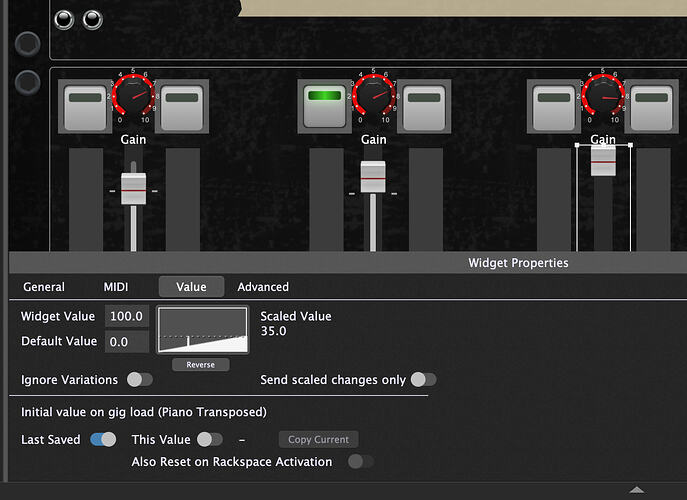
Task: Click the middle channel fader handle
Action: [373, 177]
